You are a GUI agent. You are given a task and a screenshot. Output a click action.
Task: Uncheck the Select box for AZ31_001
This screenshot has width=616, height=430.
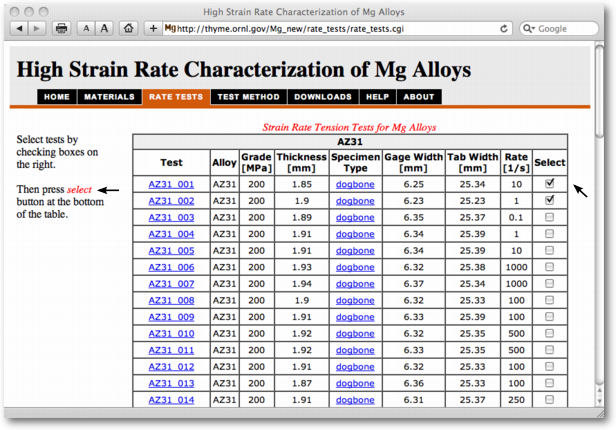[549, 184]
